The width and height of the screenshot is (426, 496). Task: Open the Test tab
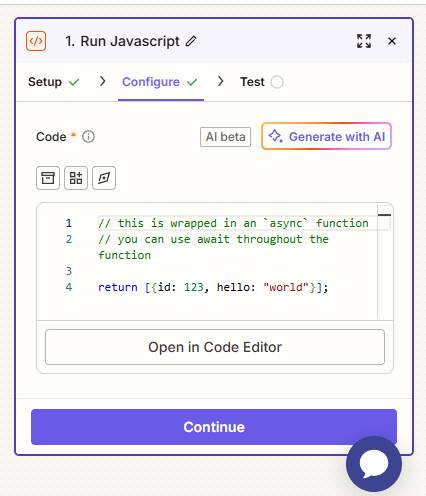click(x=262, y=82)
